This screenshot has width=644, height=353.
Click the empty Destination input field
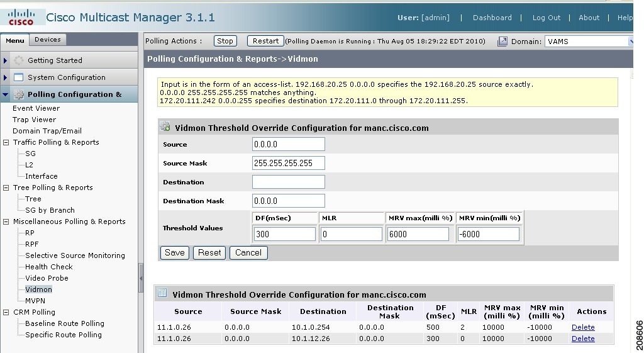coord(288,182)
